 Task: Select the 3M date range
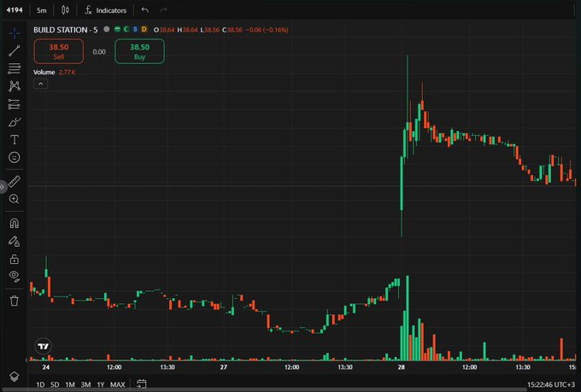(85, 384)
